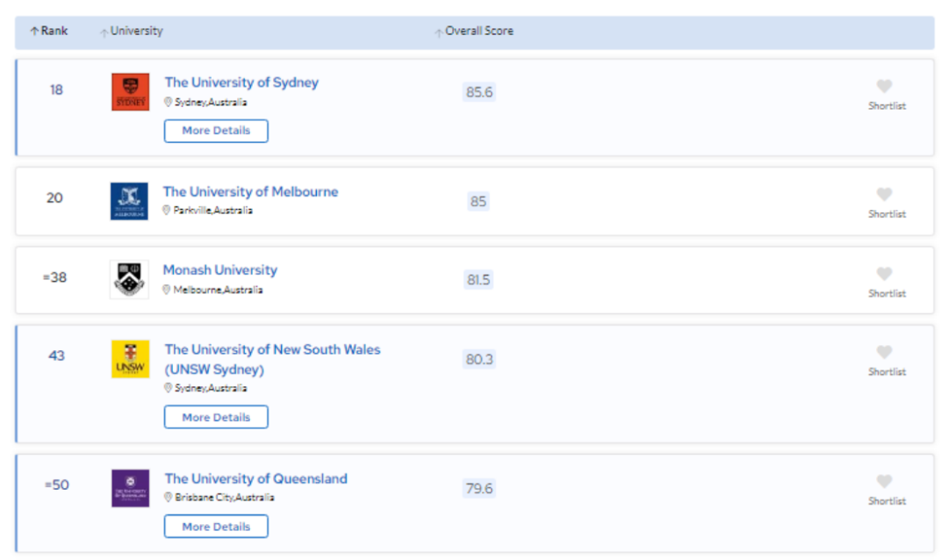Shortlist The University of Melbourne with heart icon

(885, 194)
